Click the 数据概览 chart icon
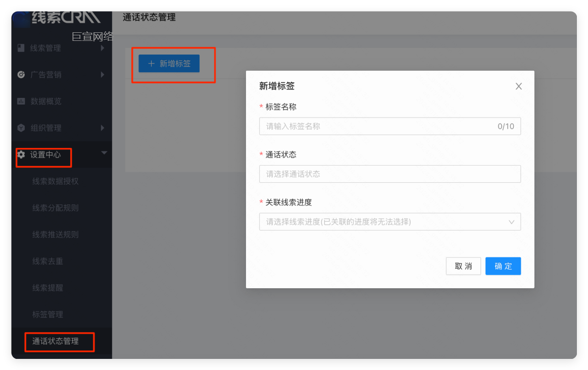 point(21,101)
